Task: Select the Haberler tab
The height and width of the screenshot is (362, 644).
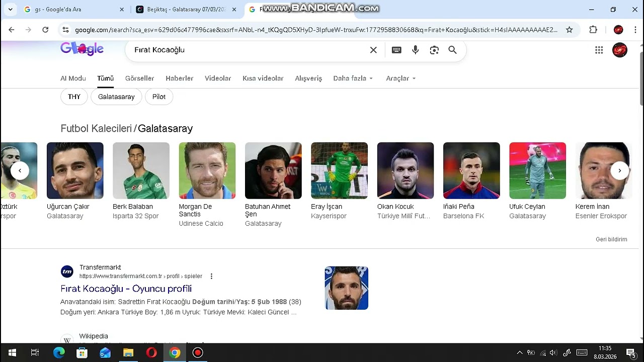Action: (x=180, y=78)
